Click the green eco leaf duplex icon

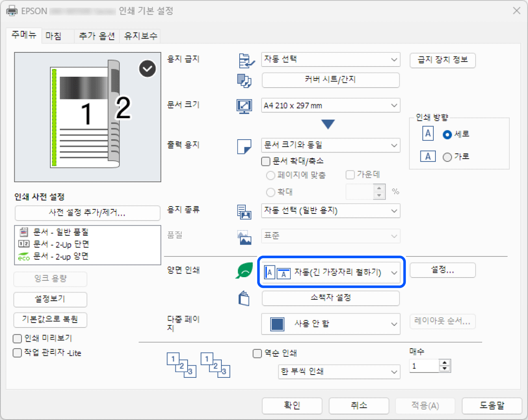(x=244, y=271)
